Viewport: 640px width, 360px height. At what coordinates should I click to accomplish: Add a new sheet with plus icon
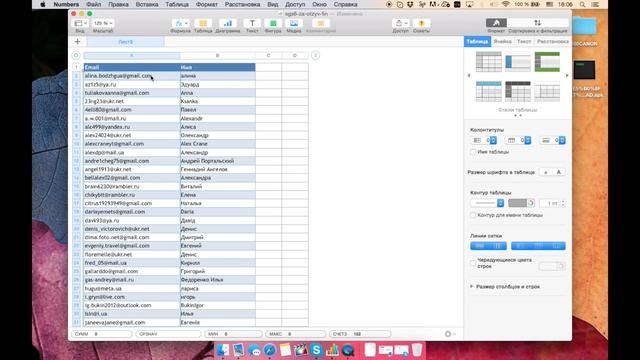click(x=78, y=42)
